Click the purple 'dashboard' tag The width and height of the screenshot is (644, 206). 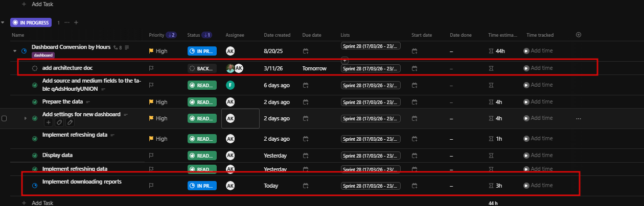(x=44, y=55)
